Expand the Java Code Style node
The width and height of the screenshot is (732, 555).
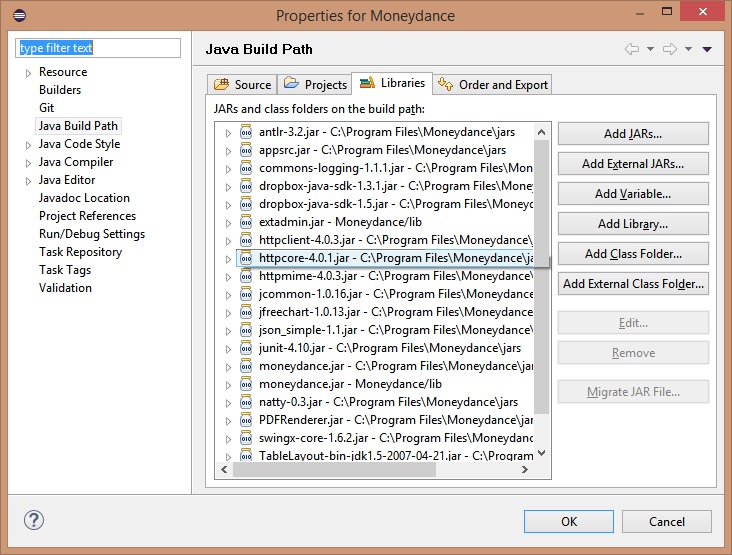[x=28, y=145]
